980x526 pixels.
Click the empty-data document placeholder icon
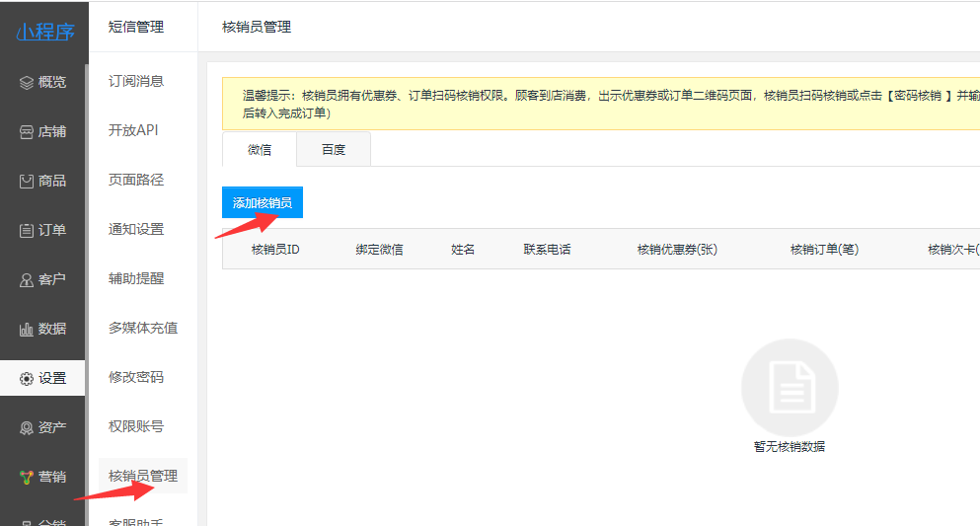790,387
